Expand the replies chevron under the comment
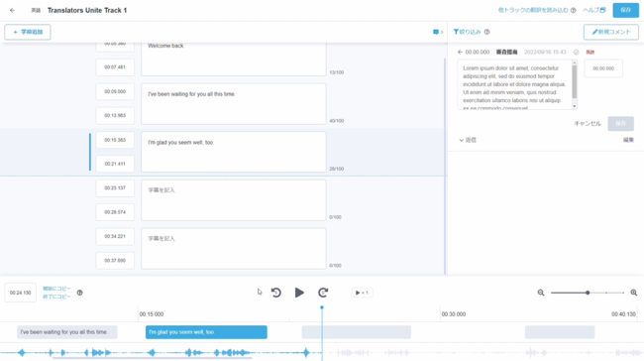 pos(462,140)
